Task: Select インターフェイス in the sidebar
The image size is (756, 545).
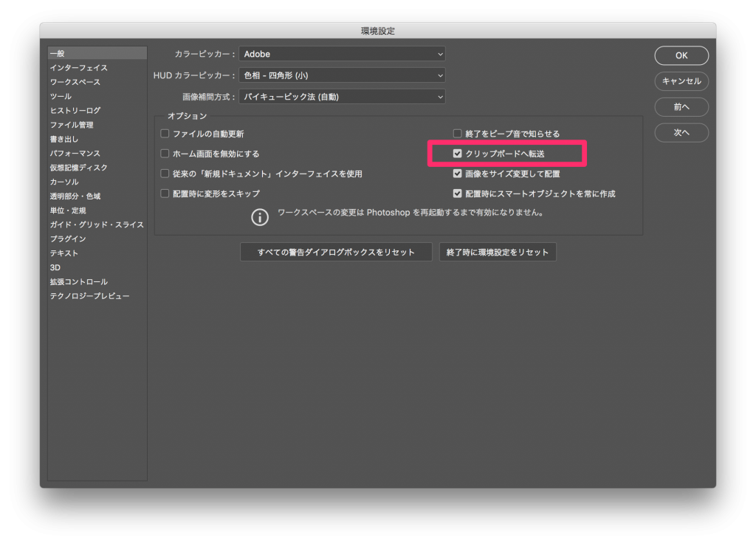Action: tap(78, 68)
